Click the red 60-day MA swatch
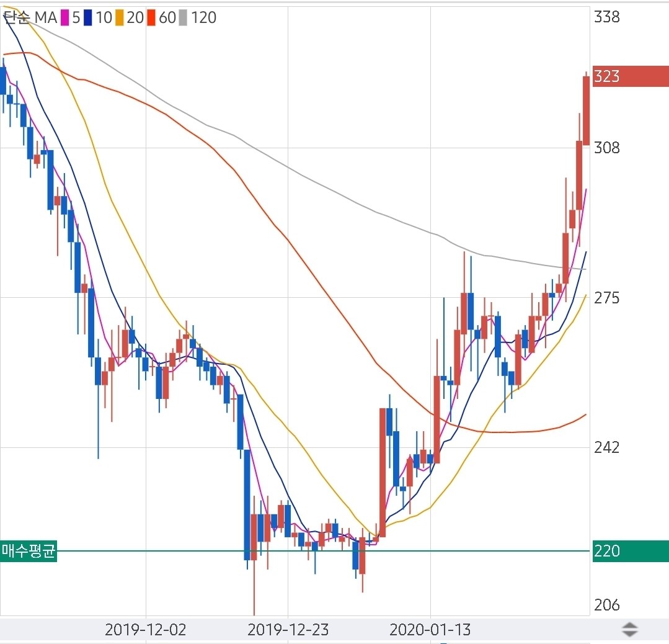The height and width of the screenshot is (644, 669). [151, 18]
